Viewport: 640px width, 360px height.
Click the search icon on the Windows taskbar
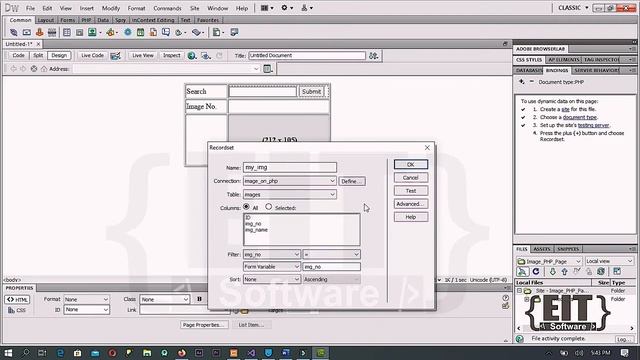(x=26, y=353)
